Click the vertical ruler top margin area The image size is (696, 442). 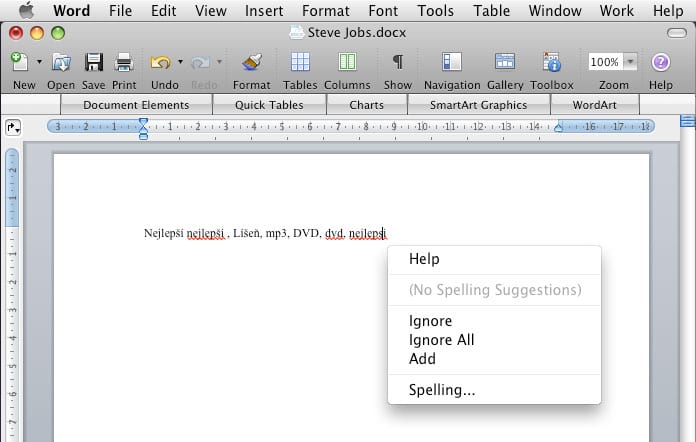pos(12,188)
